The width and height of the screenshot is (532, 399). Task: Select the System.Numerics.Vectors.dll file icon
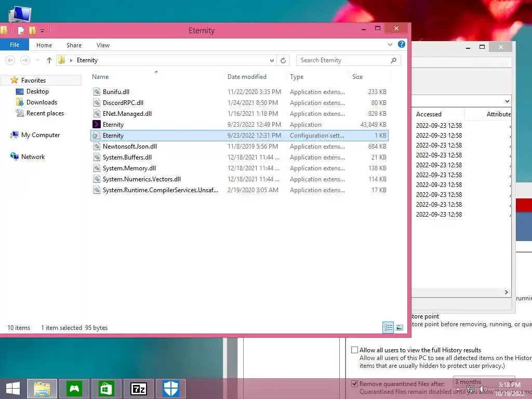[x=97, y=179]
